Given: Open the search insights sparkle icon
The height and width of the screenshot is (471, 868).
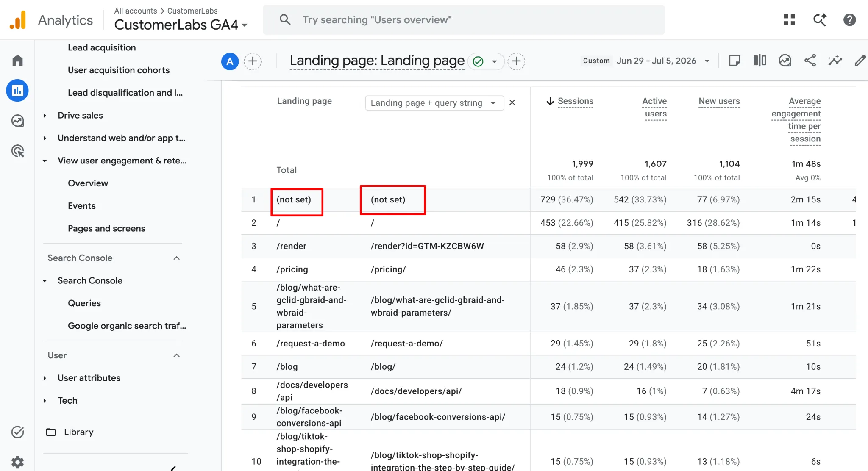Looking at the screenshot, I should click(820, 20).
